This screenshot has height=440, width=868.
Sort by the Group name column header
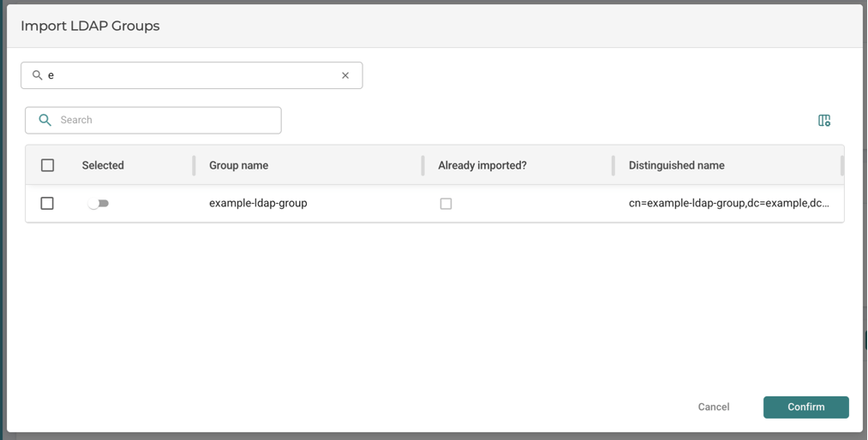238,165
